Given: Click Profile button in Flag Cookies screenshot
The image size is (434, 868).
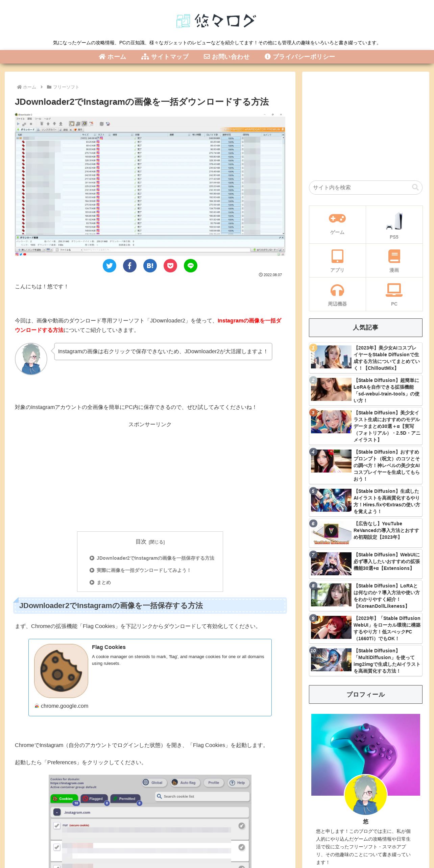Looking at the screenshot, I should [x=214, y=782].
